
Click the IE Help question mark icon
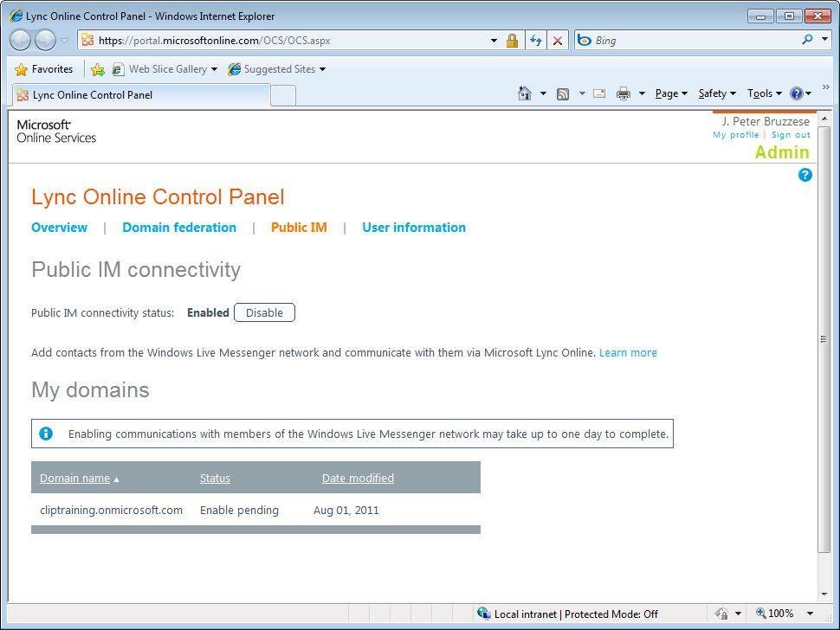pyautogui.click(x=797, y=93)
